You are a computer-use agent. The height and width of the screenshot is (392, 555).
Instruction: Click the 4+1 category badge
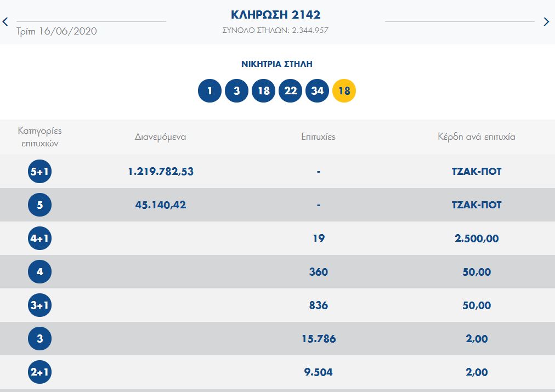point(39,238)
